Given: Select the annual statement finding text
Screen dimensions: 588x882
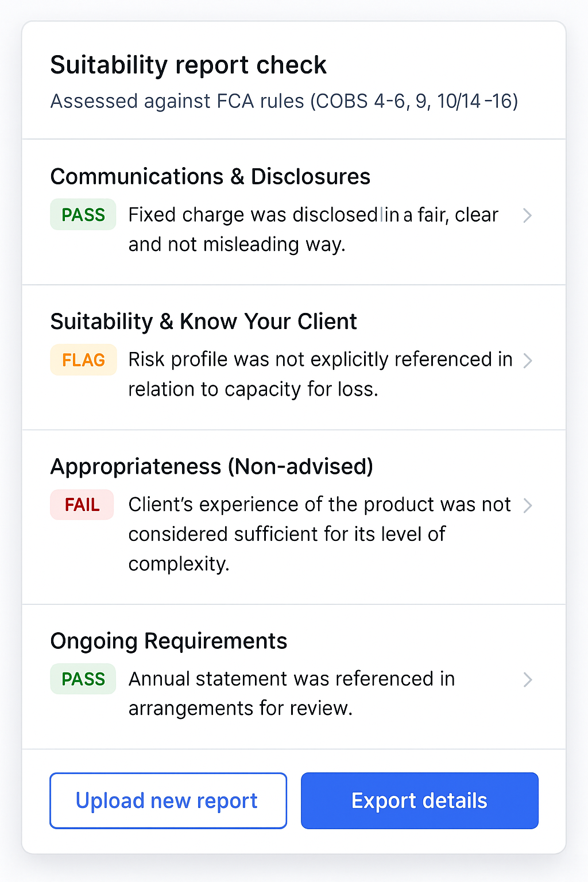Looking at the screenshot, I should (291, 693).
